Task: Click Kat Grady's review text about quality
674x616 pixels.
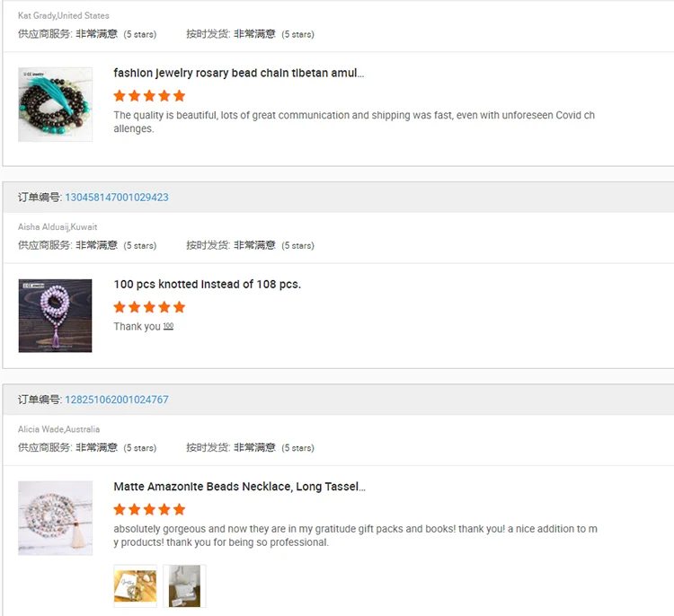Action: click(x=354, y=122)
